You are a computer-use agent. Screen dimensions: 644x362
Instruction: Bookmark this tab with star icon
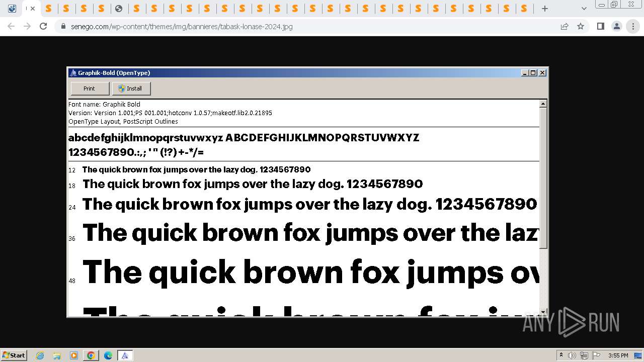pos(581,26)
